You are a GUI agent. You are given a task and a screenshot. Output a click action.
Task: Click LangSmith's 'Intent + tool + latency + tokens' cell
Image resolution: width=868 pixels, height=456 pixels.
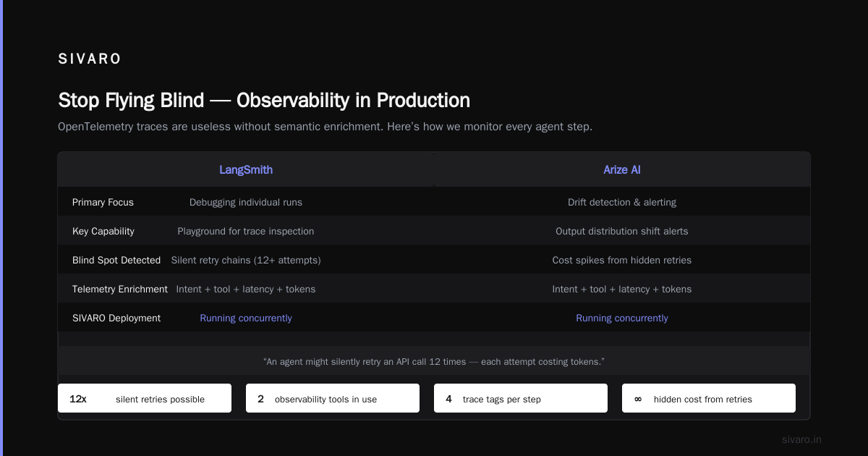click(246, 290)
